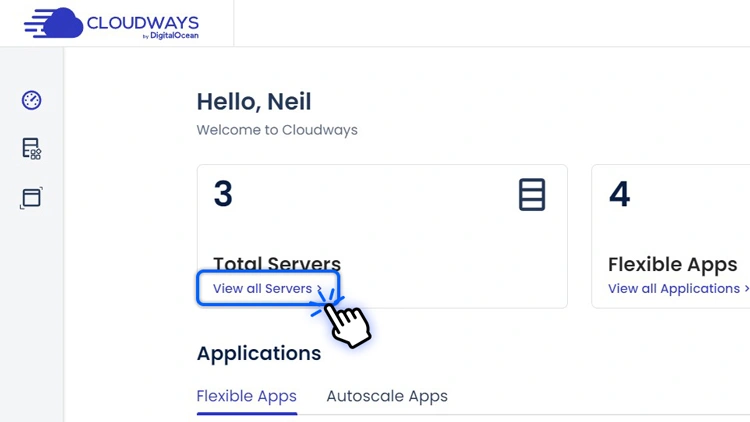
Task: Click the by DigitalOcean text under logo
Action: pyautogui.click(x=171, y=36)
